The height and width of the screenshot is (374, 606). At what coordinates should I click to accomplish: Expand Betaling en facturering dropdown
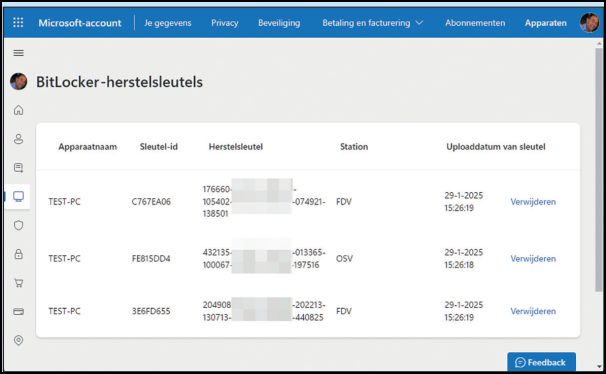point(373,23)
